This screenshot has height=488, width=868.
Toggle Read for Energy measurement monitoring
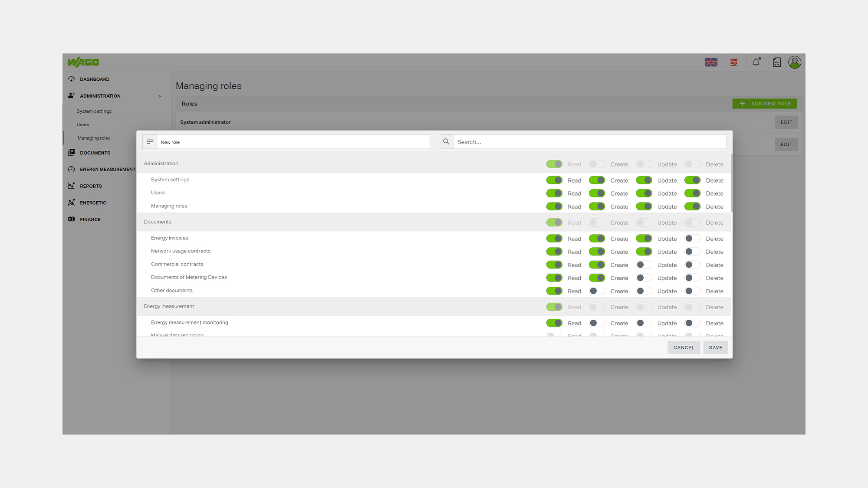point(554,323)
